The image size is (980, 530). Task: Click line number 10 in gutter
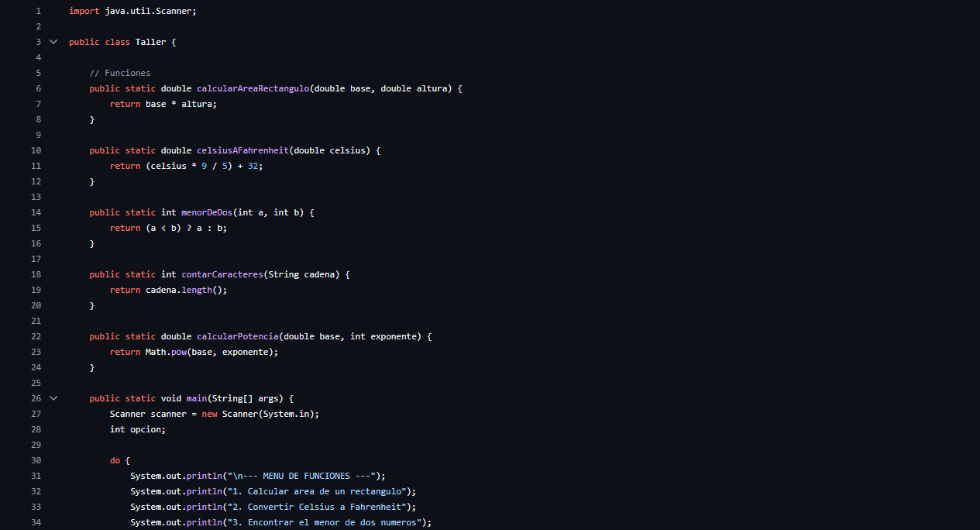36,150
